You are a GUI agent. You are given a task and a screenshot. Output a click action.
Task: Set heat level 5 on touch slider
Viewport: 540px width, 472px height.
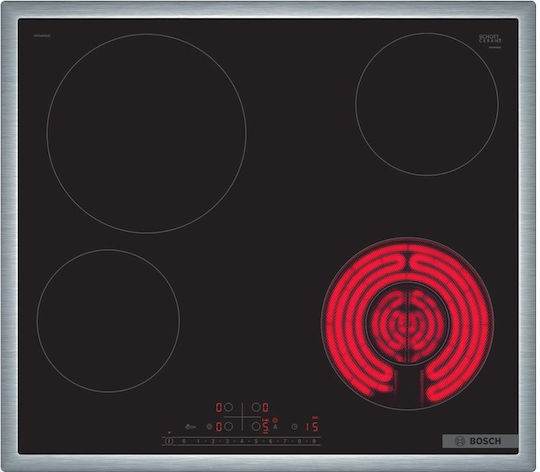256,441
